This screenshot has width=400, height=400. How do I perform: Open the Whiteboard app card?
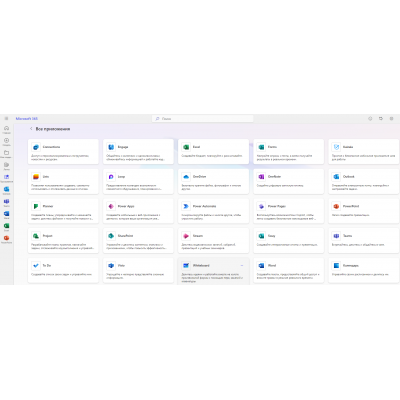click(213, 271)
